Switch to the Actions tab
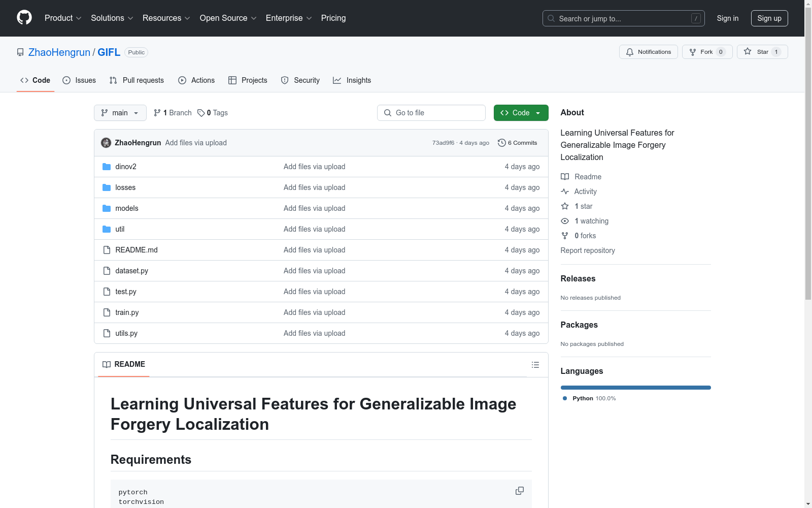Viewport: 812px width, 508px height. [x=196, y=80]
